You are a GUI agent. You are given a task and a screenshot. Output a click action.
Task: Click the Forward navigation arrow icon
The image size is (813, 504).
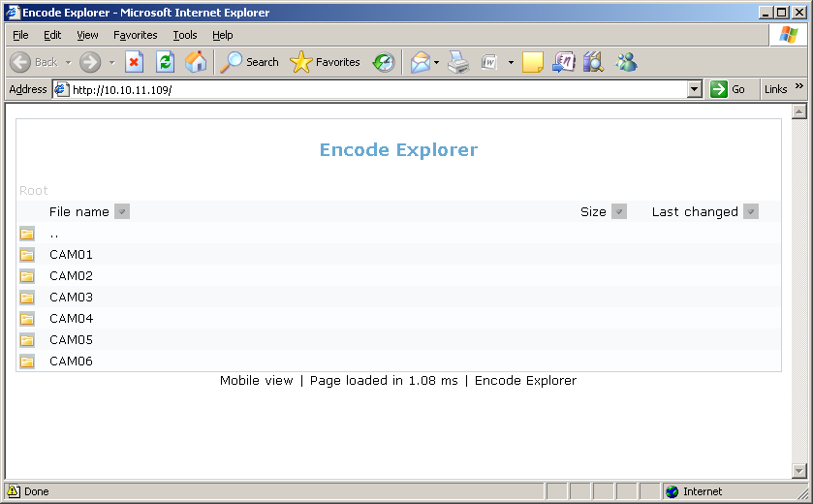tap(90, 62)
